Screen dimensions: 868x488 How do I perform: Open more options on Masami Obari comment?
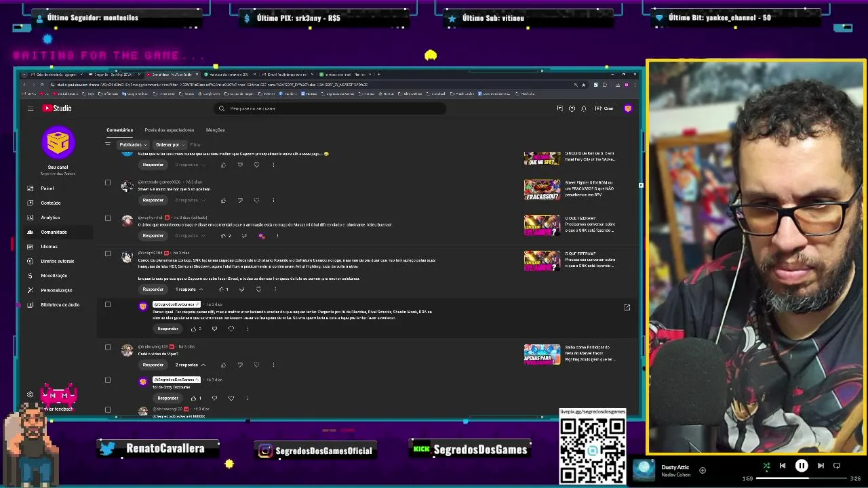[277, 236]
